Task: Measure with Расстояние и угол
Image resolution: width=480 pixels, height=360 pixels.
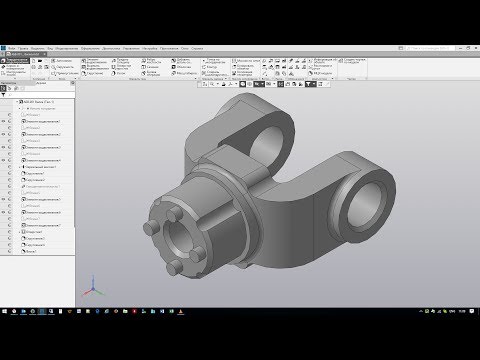Action: coord(320,67)
